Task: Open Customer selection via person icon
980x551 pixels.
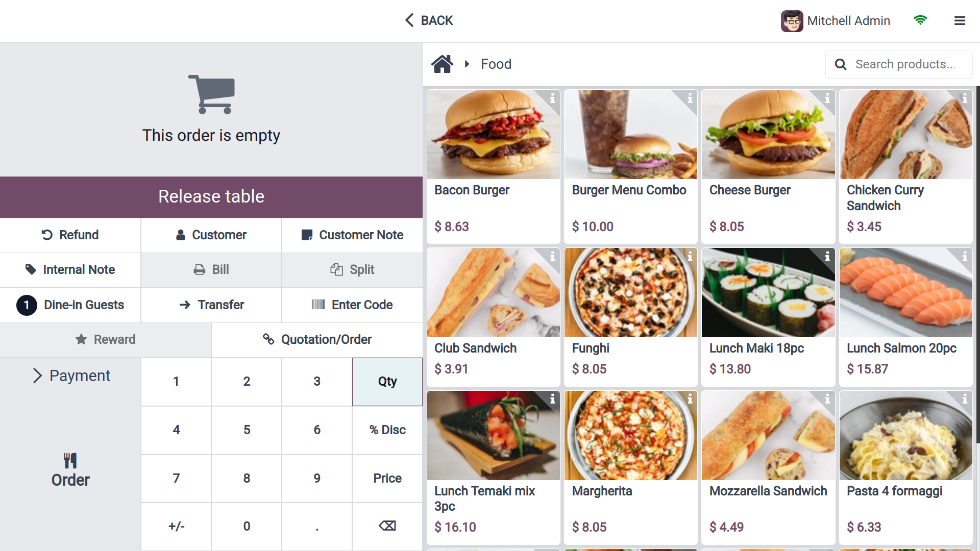Action: pyautogui.click(x=181, y=235)
